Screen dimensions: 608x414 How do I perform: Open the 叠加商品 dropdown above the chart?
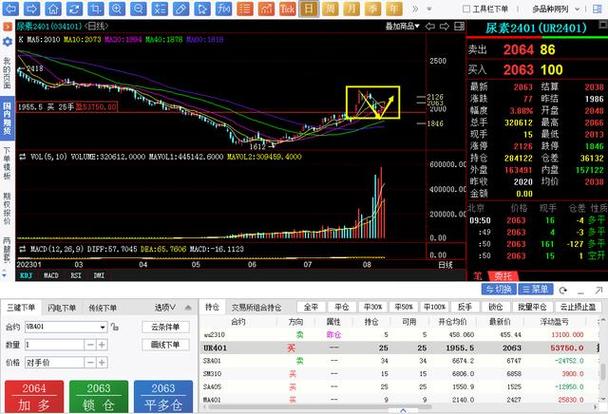(x=402, y=26)
